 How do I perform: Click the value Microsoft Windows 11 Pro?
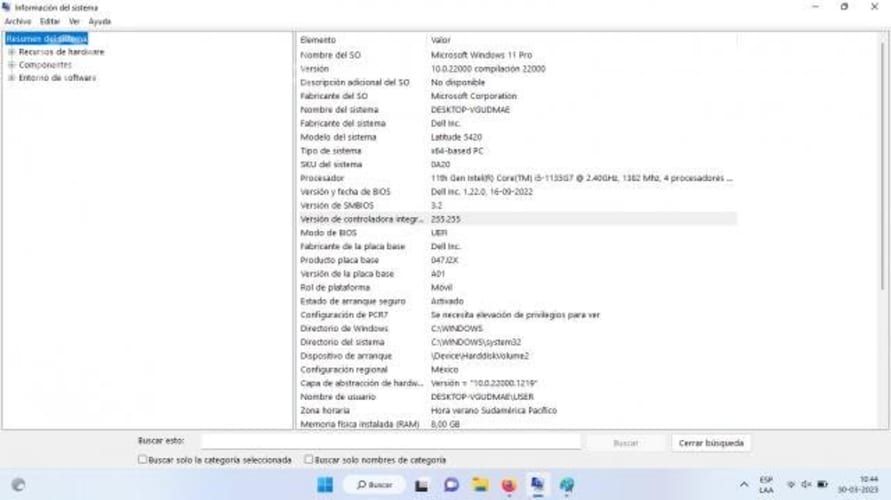[481, 55]
